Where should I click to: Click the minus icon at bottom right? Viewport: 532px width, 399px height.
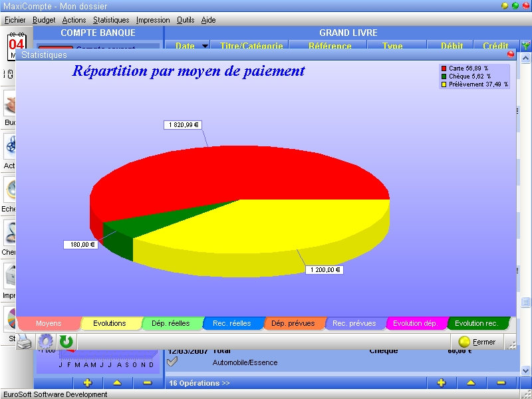(x=501, y=383)
